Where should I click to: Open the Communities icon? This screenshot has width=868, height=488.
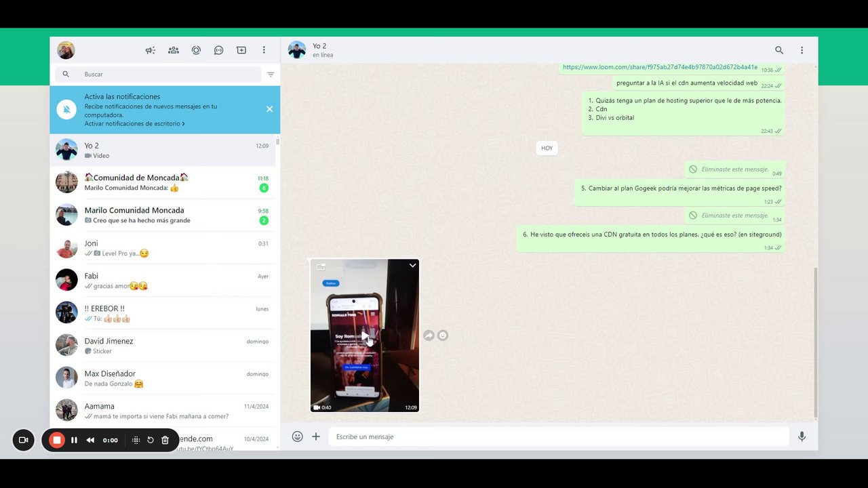pyautogui.click(x=174, y=50)
